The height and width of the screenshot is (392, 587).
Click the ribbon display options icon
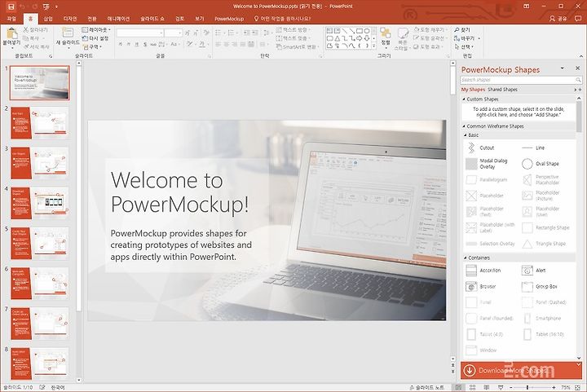click(x=527, y=7)
